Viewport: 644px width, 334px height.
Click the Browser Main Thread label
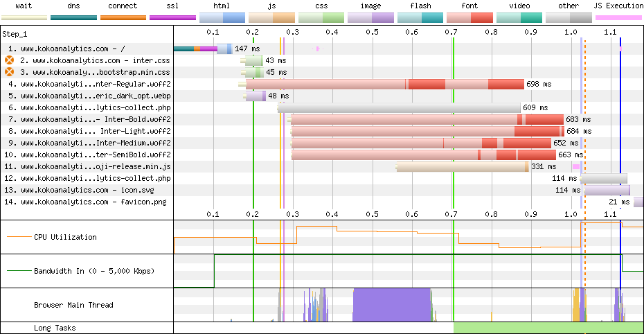(73, 305)
